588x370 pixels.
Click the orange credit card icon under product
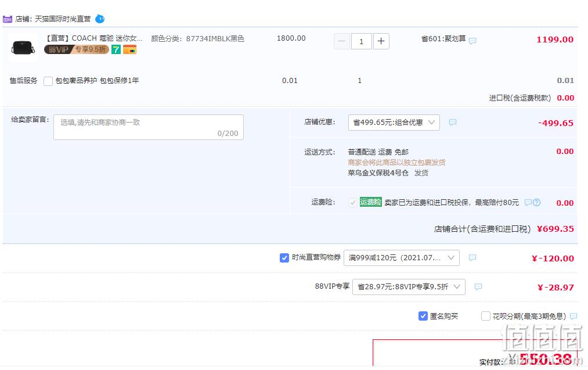point(130,49)
